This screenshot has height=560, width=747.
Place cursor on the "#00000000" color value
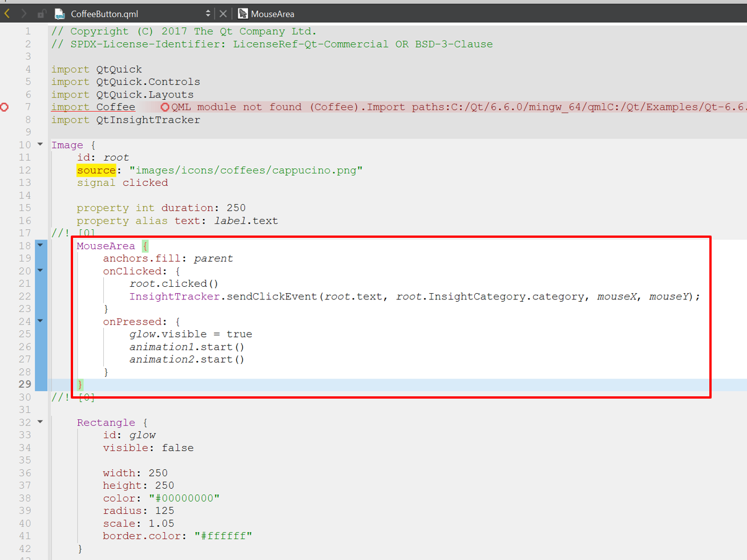pos(184,498)
